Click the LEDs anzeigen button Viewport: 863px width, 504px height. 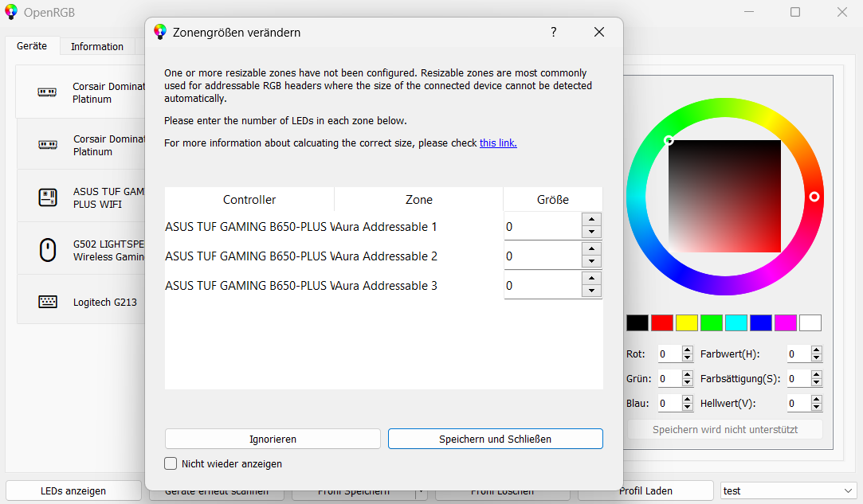click(73, 490)
